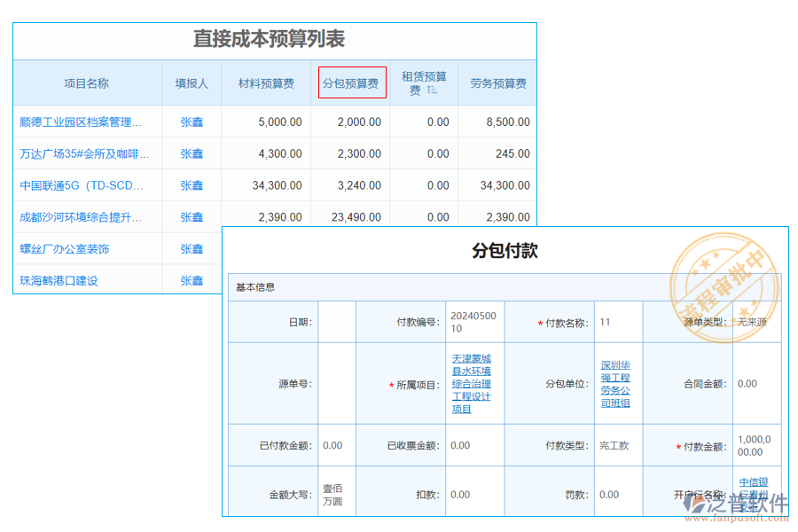Open the 天津蒙城县水环境综合治理 project link
This screenshot has height=532, width=798.
click(471, 384)
